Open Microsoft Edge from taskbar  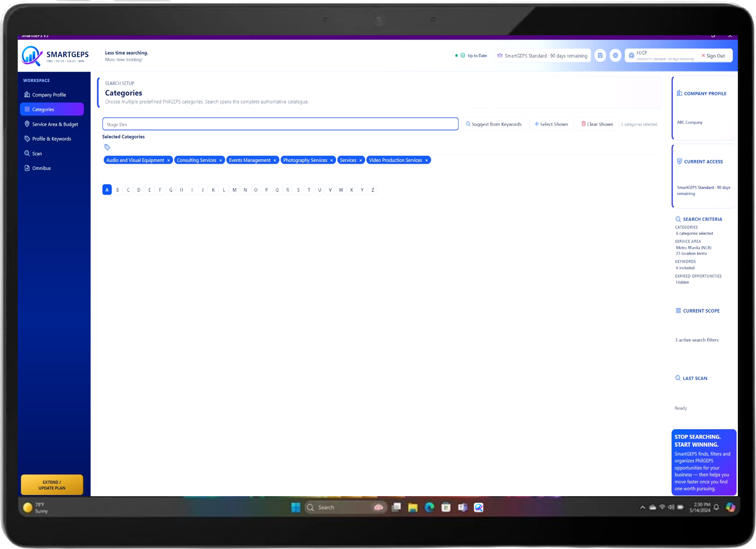pyautogui.click(x=429, y=508)
